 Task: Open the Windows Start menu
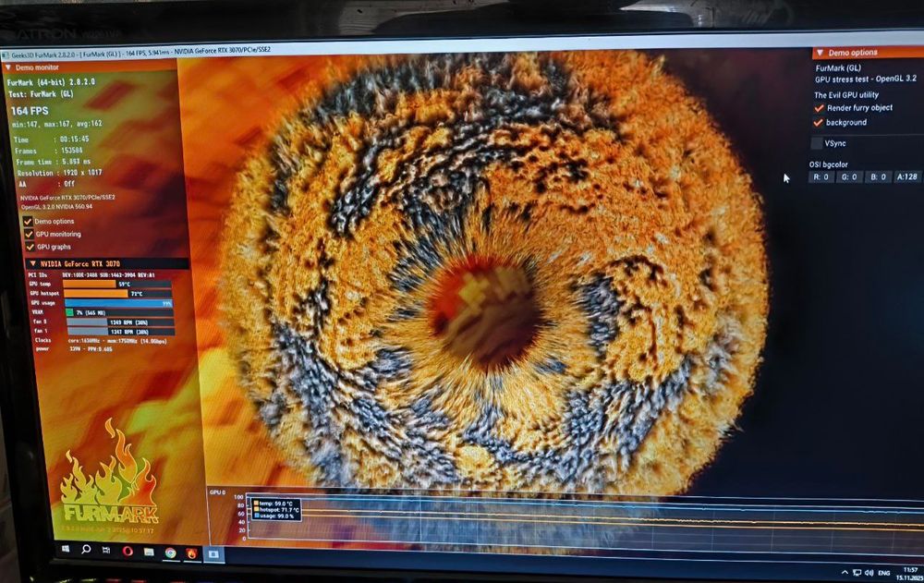pyautogui.click(x=66, y=549)
